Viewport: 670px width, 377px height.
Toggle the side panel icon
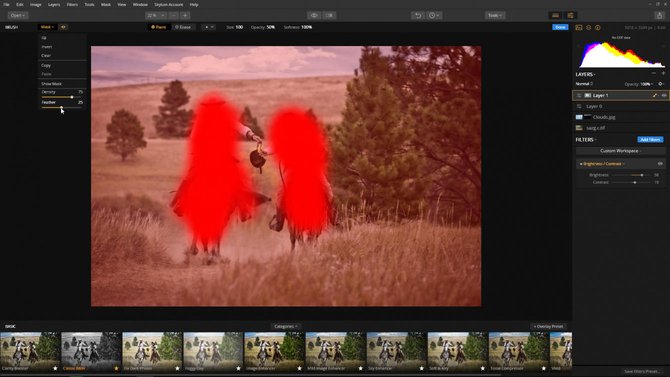[x=570, y=15]
